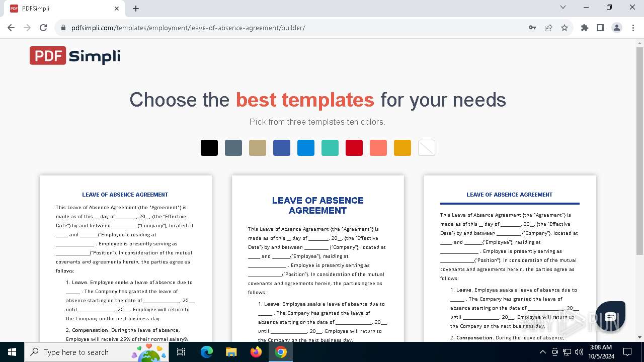Open Chrome three-dot menu

pos(633,28)
